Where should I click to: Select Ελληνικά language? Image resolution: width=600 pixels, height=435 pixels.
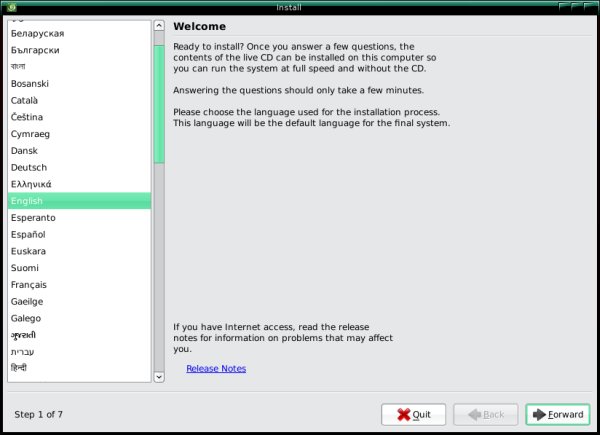[x=79, y=184]
